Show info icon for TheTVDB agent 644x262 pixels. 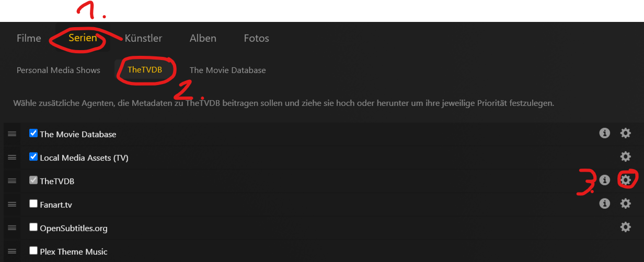pos(605,180)
